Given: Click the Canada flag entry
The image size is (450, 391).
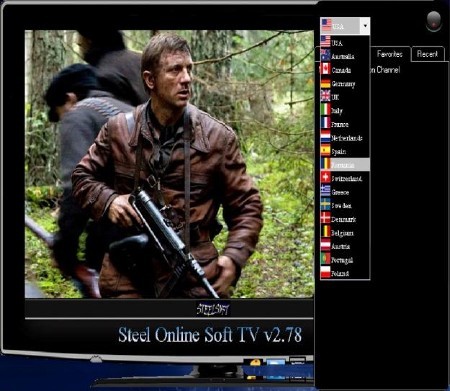Looking at the screenshot, I should coord(345,70).
